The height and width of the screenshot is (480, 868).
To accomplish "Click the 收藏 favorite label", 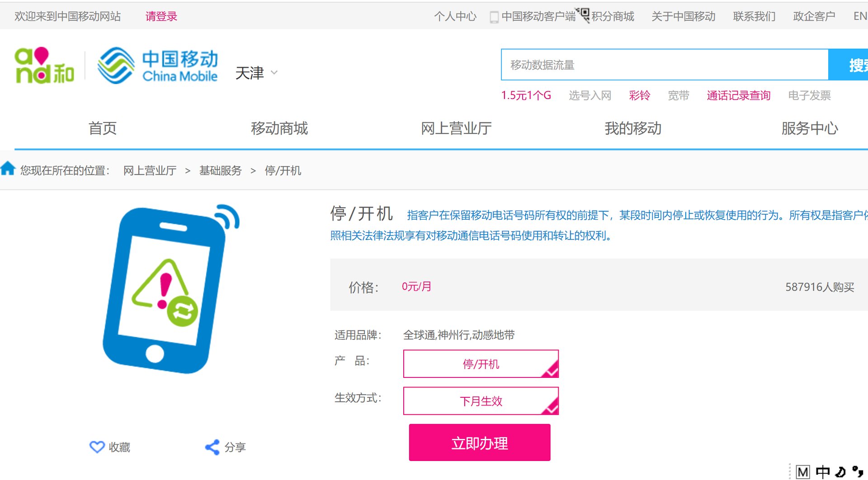I will (x=119, y=447).
